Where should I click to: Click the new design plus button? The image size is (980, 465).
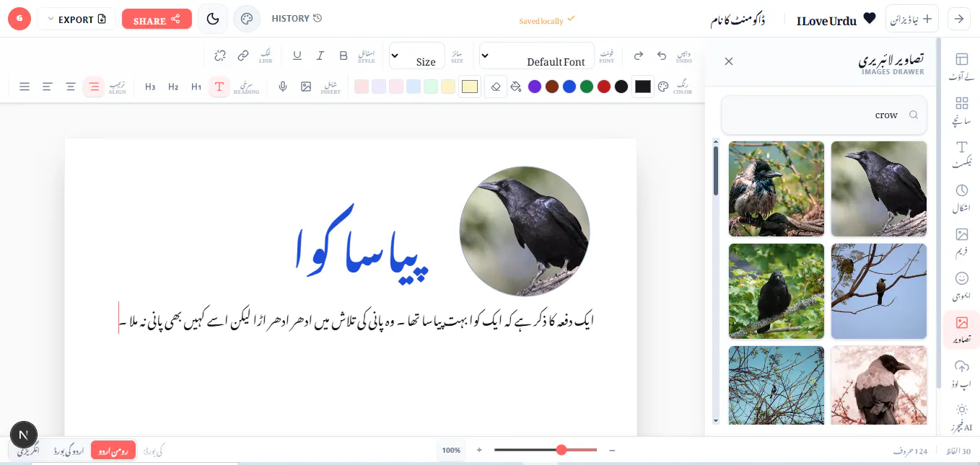pos(911,19)
